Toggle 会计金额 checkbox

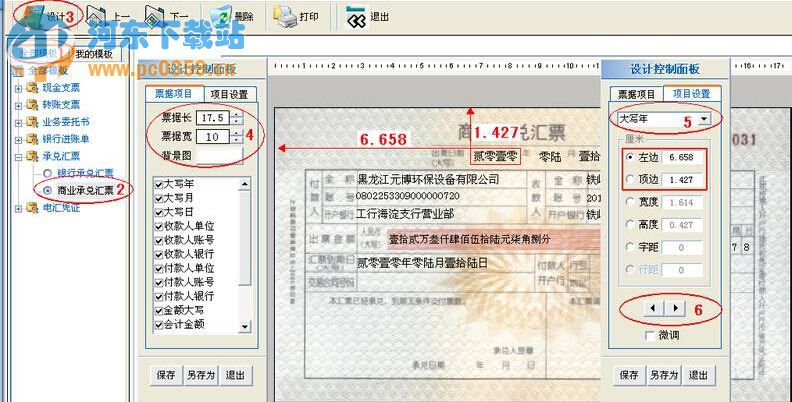click(159, 325)
